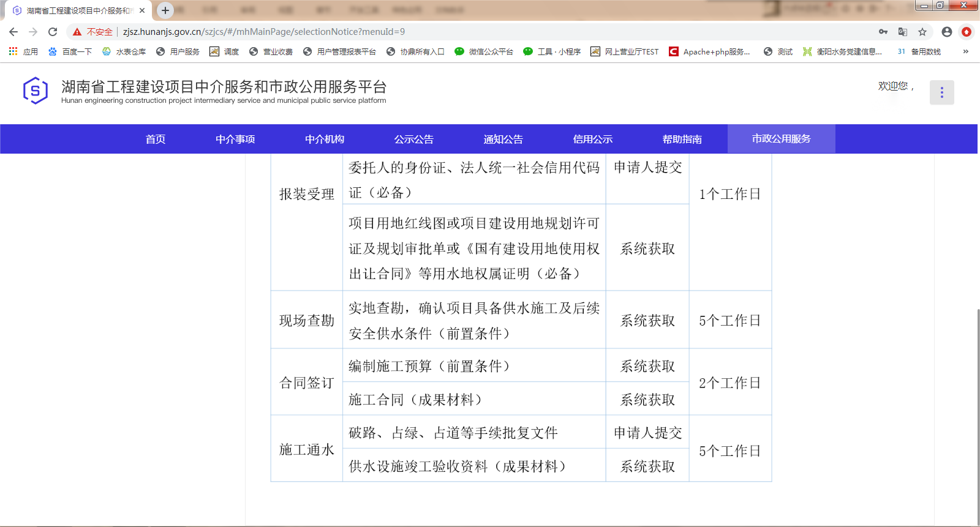This screenshot has width=980, height=527.
Task: Open the 微信公众平台 bookmark
Action: pos(484,51)
